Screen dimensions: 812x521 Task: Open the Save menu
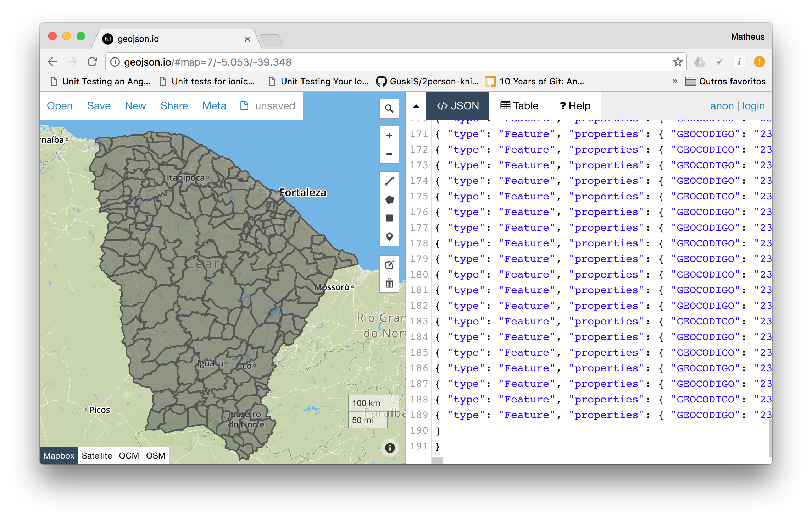(x=99, y=106)
